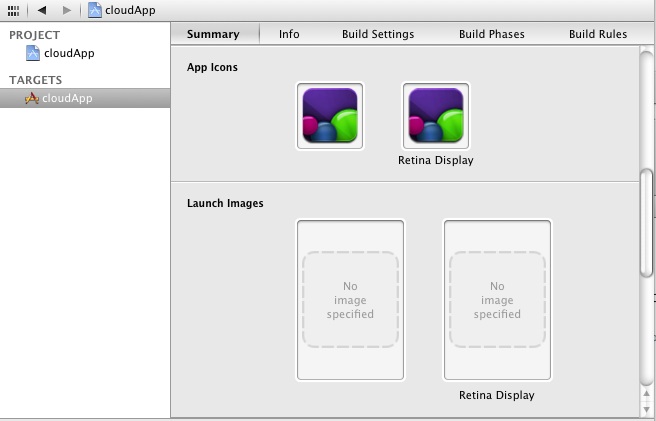
Task: Open the Build Phases tab
Action: [x=492, y=34]
